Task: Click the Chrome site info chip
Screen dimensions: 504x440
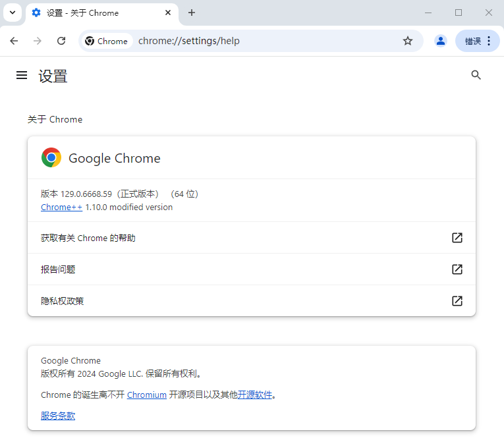Action: click(x=106, y=41)
